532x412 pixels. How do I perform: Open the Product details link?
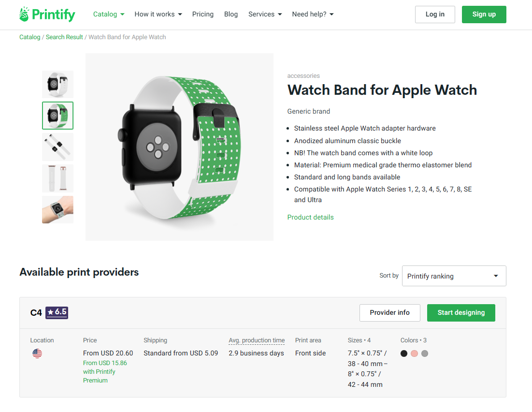click(310, 217)
